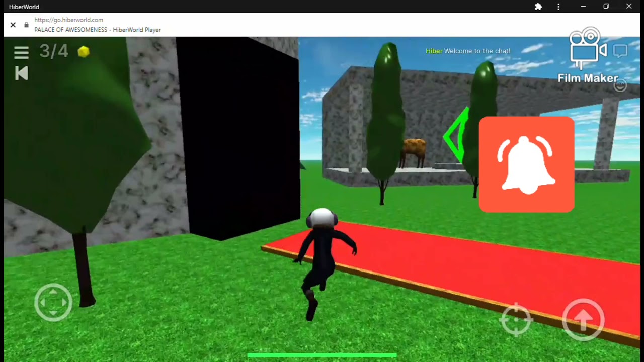Toggle the chat speech bubble icon
Screen dimensions: 644x362
pyautogui.click(x=620, y=51)
